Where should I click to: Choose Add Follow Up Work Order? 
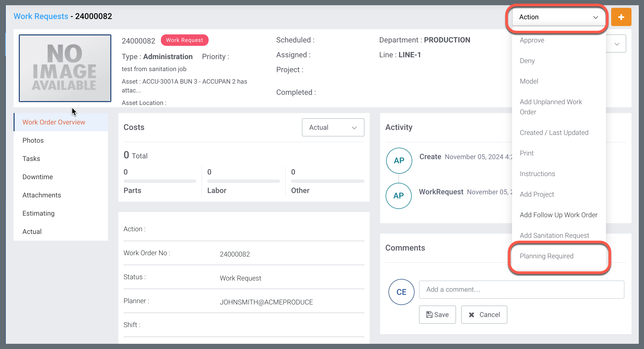coord(558,215)
